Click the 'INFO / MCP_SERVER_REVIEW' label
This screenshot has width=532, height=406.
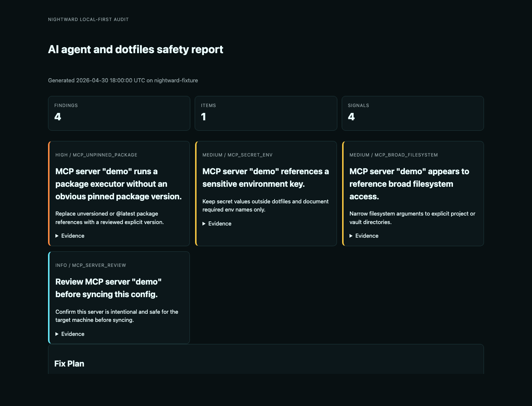pos(91,265)
